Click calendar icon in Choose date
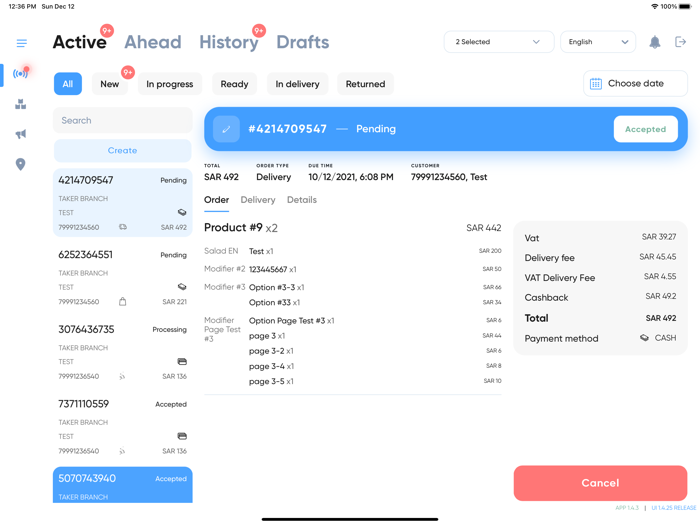 [x=596, y=83]
